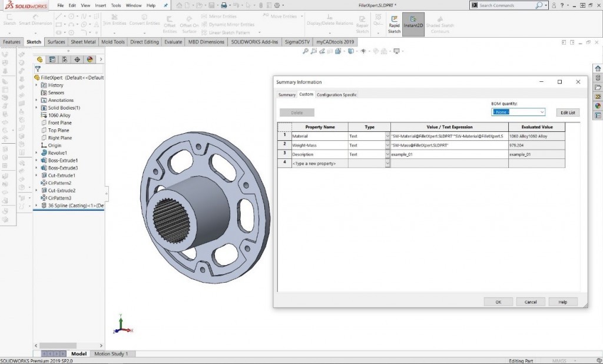Image resolution: width=603 pixels, height=364 pixels.
Task: Open Appearances color ball in task pane
Action: 598,106
